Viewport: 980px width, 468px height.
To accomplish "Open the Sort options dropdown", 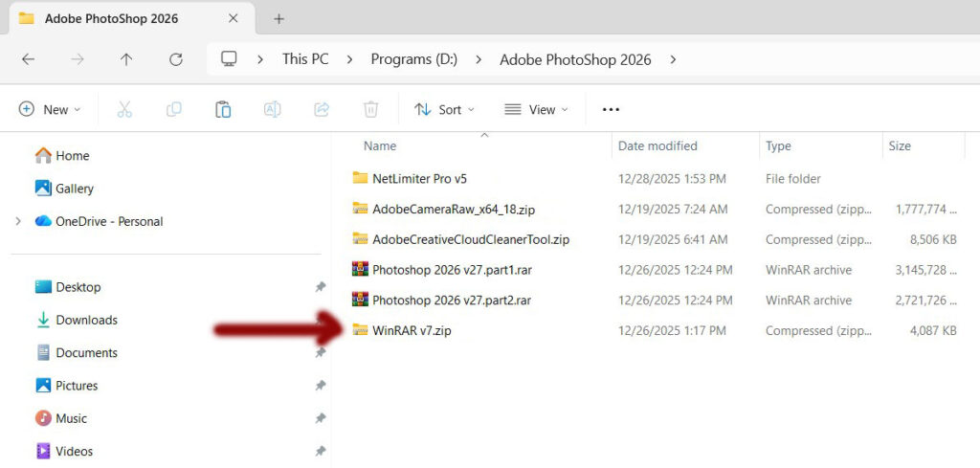I will click(444, 110).
